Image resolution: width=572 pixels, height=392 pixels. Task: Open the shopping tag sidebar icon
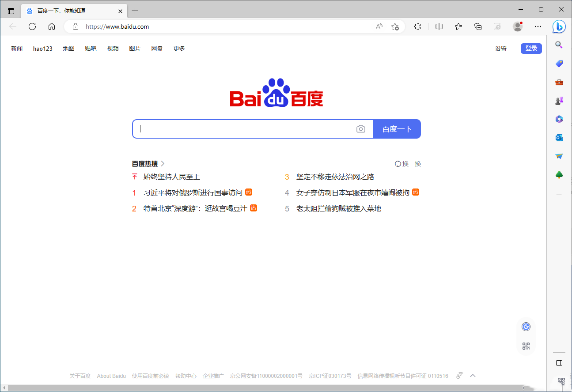559,64
